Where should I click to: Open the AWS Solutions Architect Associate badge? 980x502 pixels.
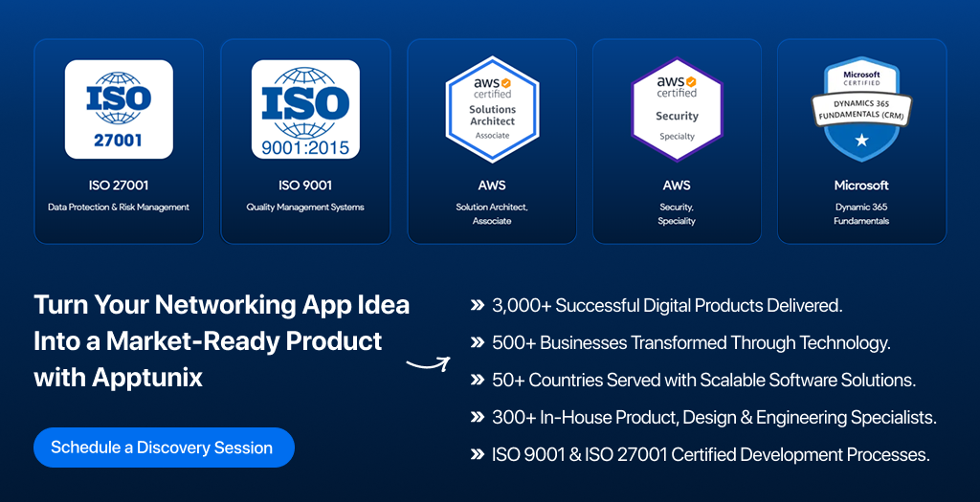point(492,109)
